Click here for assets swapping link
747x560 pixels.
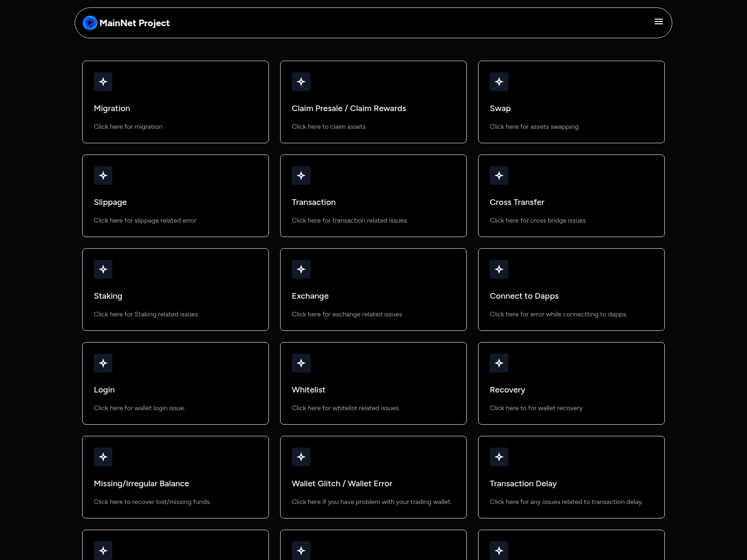click(534, 126)
